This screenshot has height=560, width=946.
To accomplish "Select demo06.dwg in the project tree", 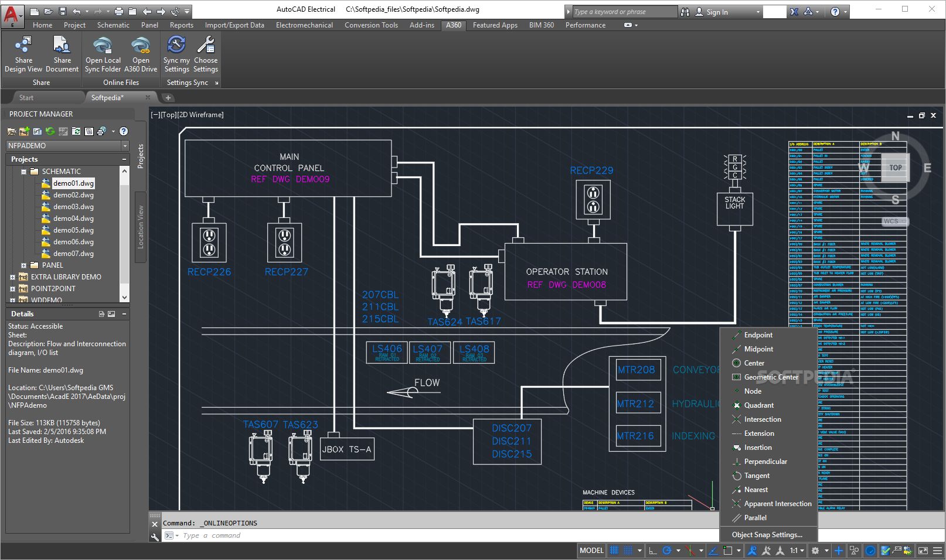I will (73, 242).
